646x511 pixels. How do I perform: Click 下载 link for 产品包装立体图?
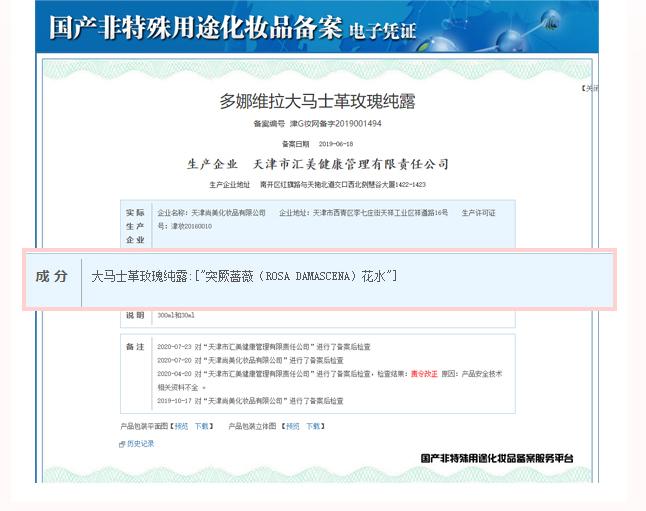tap(313, 426)
